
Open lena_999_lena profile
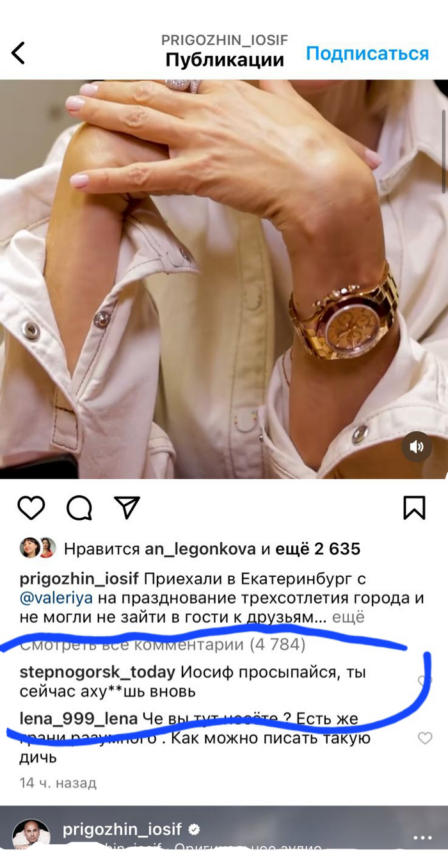[79, 719]
